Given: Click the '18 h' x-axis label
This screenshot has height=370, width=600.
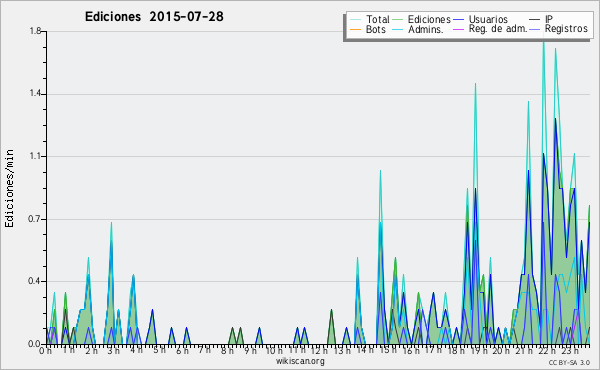Looking at the screenshot, I should (x=456, y=350).
